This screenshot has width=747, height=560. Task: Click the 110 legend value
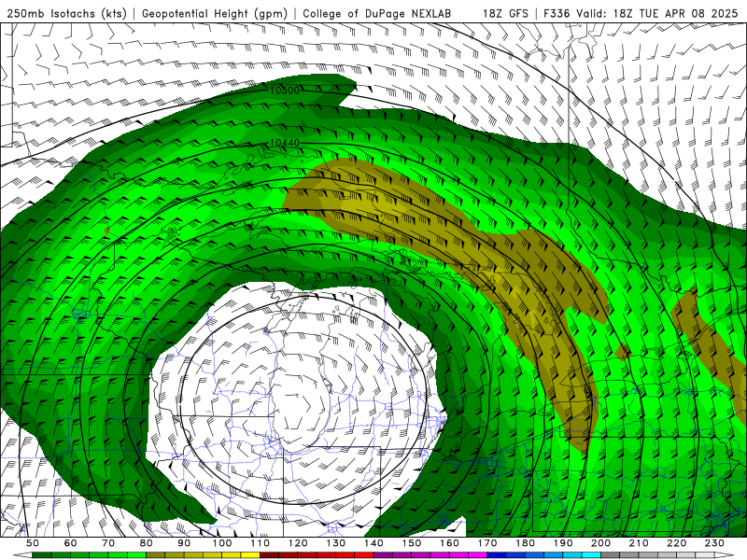[261, 543]
